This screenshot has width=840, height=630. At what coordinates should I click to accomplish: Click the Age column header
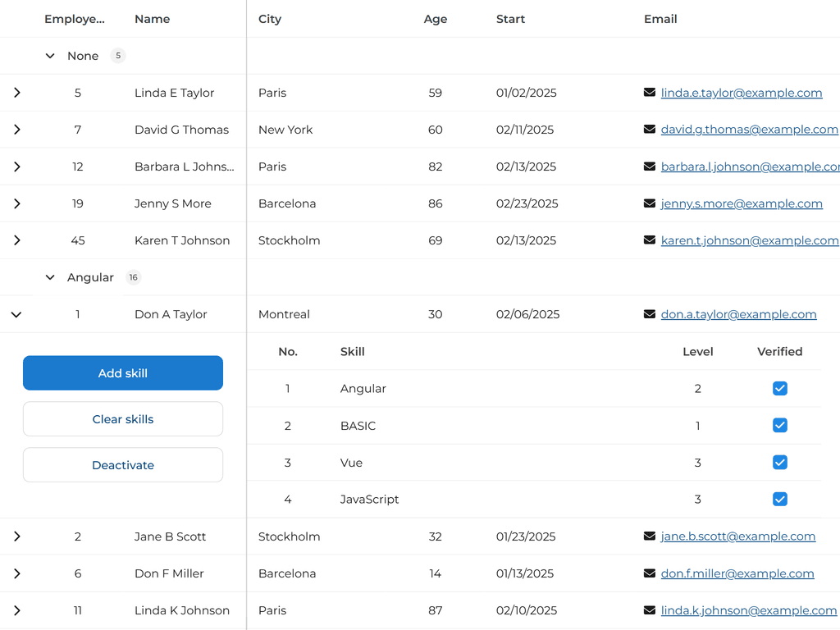pyautogui.click(x=435, y=19)
